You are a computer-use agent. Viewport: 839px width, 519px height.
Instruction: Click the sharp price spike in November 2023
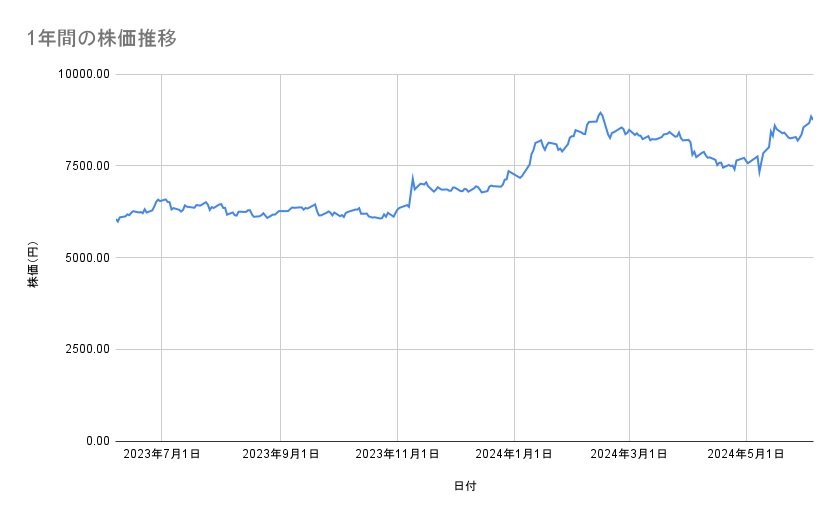coord(412,178)
